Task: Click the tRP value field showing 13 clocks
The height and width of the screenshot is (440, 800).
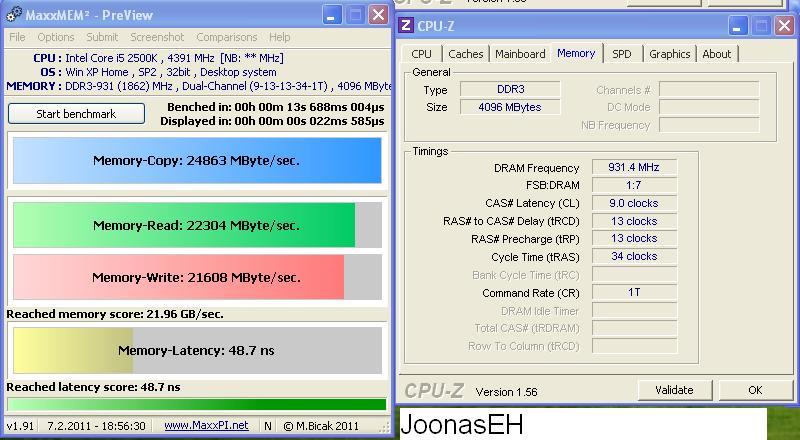Action: coord(634,238)
